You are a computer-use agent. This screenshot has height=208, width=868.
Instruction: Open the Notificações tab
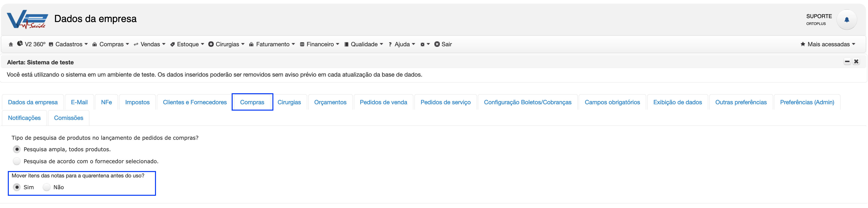tap(24, 118)
